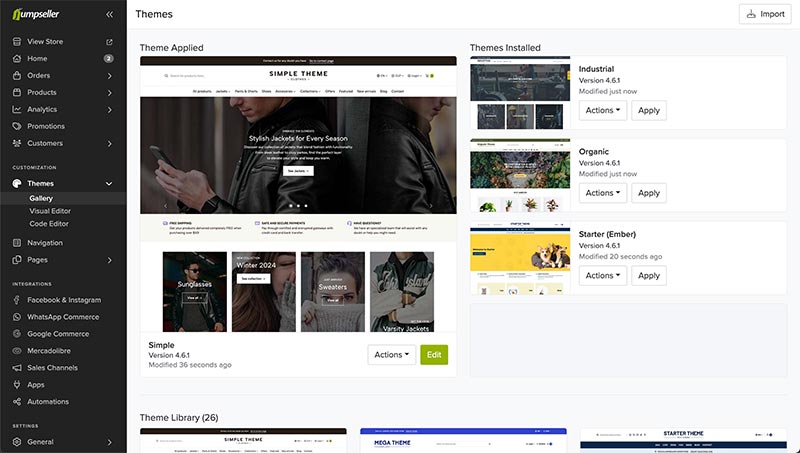Open View Store external link icon

(109, 42)
